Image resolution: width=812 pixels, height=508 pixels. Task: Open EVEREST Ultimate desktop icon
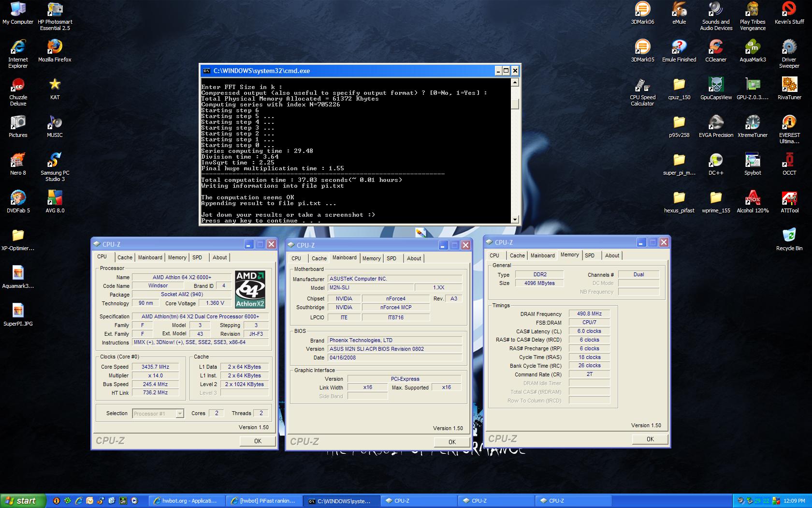coord(789,129)
